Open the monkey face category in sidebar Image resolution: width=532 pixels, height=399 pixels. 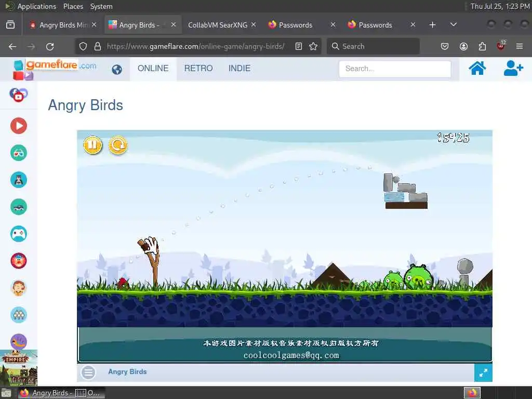tap(19, 288)
